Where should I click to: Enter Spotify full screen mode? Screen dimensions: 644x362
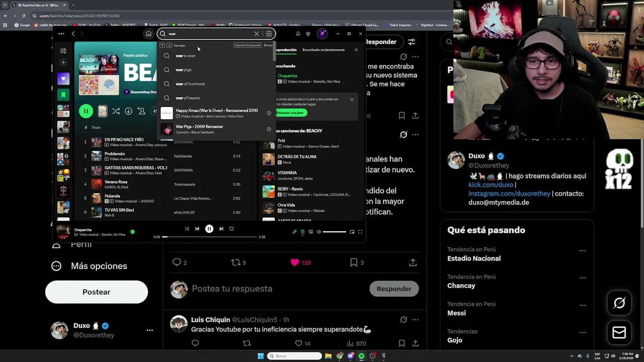[360, 232]
